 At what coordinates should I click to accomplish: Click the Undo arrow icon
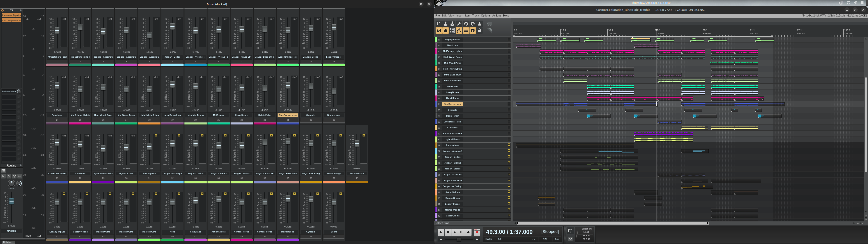click(466, 23)
